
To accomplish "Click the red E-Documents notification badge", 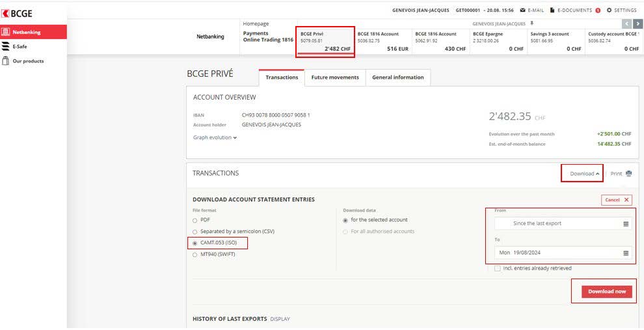I will [598, 10].
